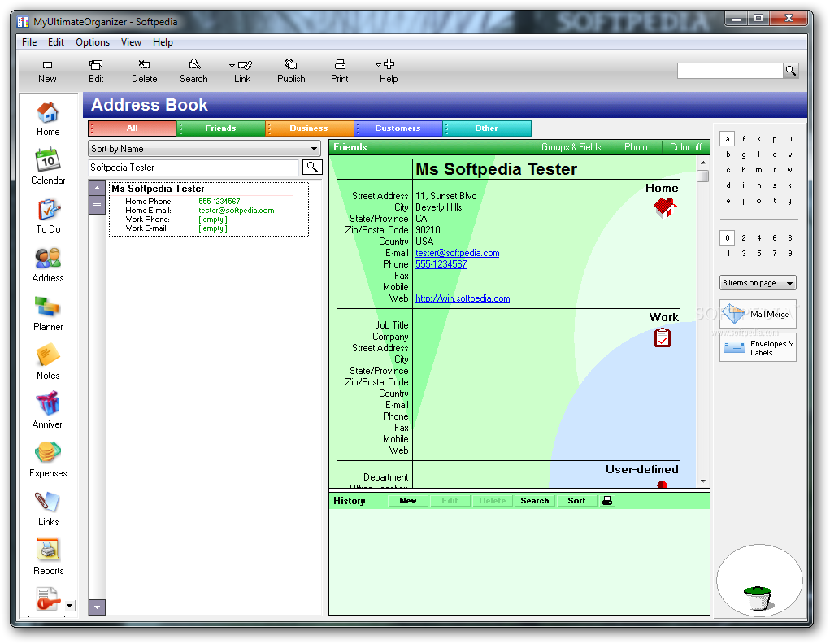Screen dimensions: 830x644
Task: Click the History printer icon
Action: click(x=607, y=500)
